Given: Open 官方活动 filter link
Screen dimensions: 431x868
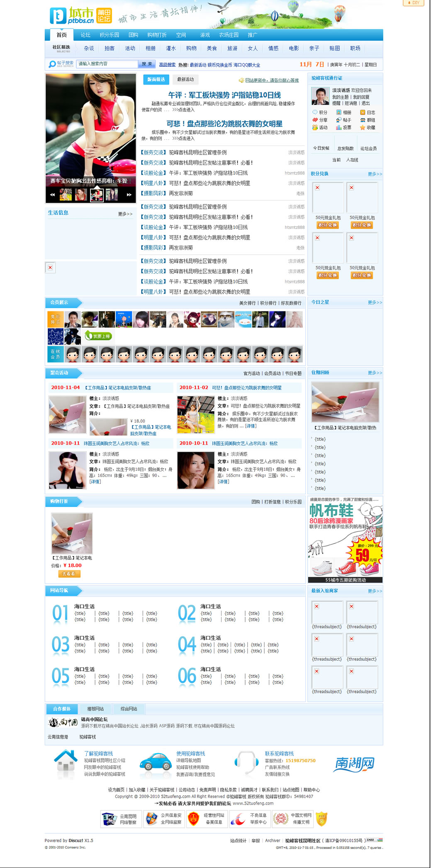Looking at the screenshot, I should [x=251, y=374].
